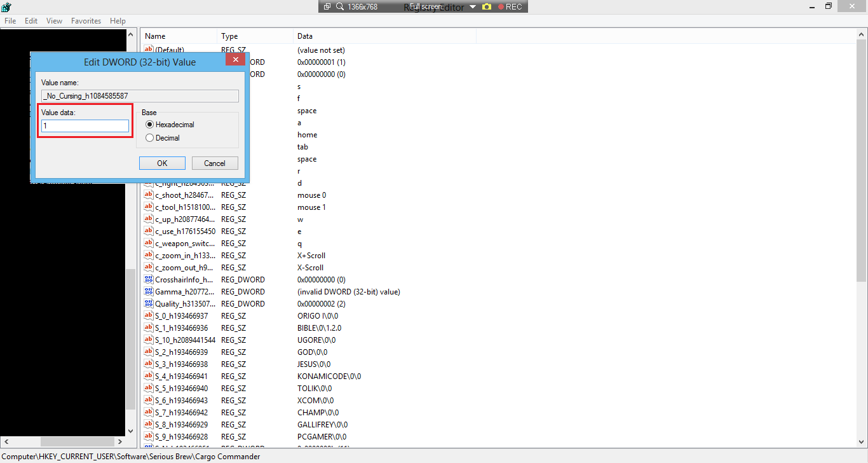Cancel the Edit DWORD dialog
The width and height of the screenshot is (868, 463).
[215, 163]
